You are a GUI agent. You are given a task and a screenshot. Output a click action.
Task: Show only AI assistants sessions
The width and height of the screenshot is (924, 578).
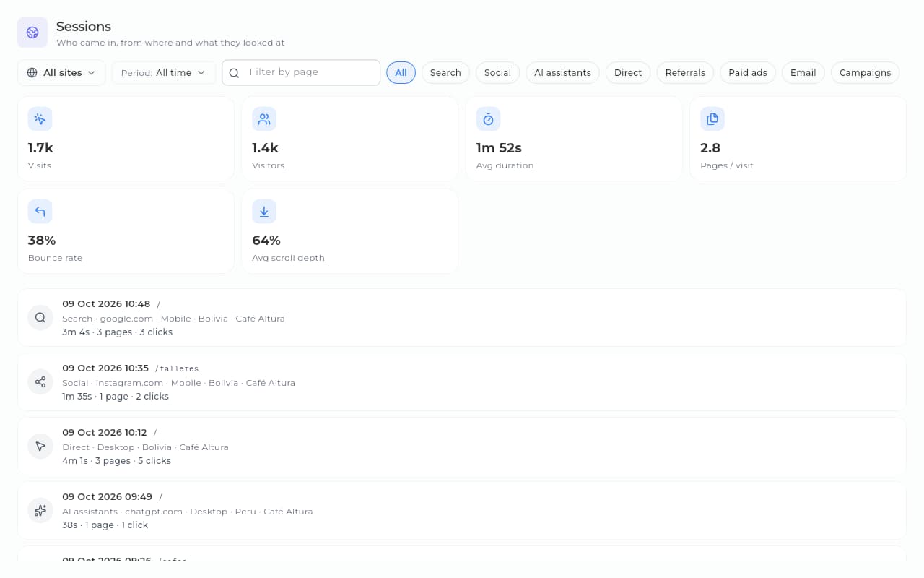[562, 73]
